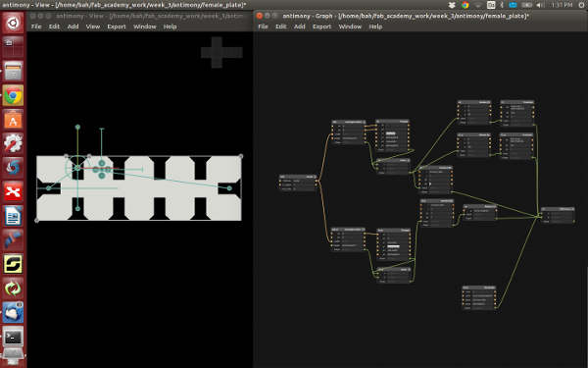Select the leftmost node with orange links
The image size is (588, 368).
(x=298, y=183)
